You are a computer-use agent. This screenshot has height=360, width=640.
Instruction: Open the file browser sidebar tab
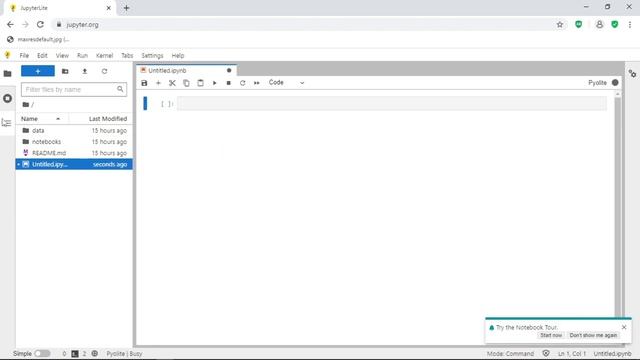(x=7, y=74)
